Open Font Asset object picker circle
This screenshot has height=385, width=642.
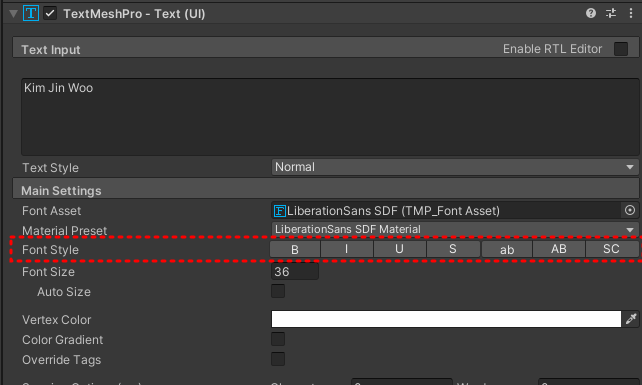630,211
